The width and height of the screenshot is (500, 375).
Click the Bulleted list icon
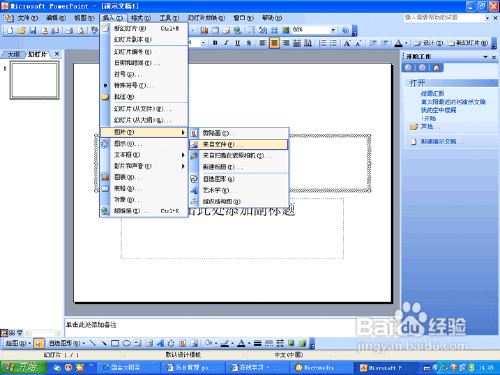[x=333, y=43]
